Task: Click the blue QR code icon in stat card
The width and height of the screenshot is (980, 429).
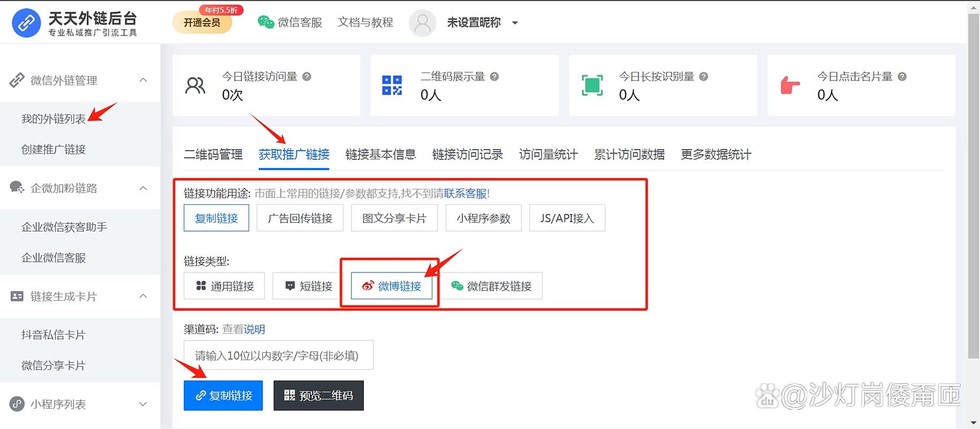Action: pos(392,85)
